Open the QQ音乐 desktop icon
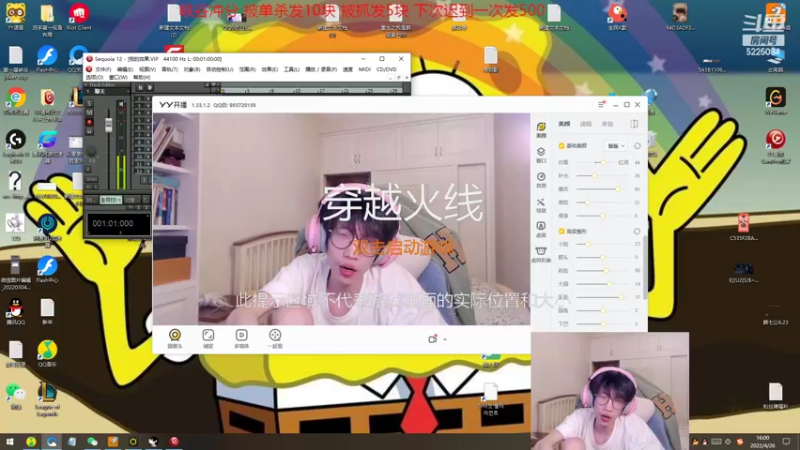The height and width of the screenshot is (450, 800). pyautogui.click(x=47, y=353)
